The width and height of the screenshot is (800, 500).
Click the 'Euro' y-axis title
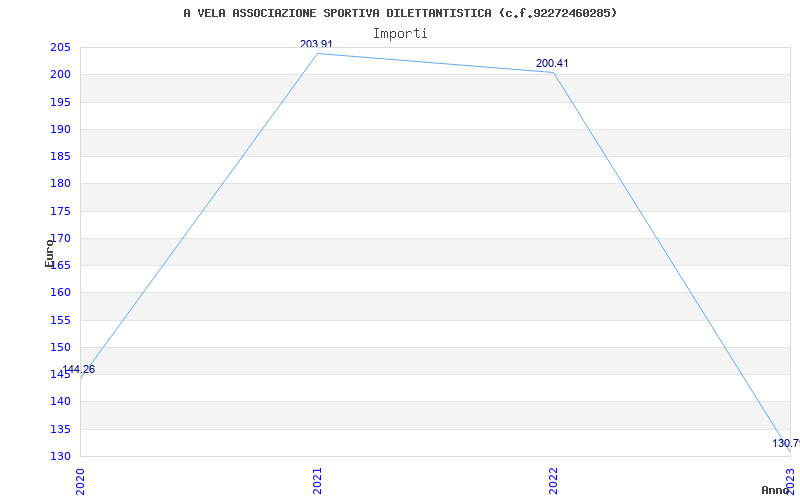[49, 253]
